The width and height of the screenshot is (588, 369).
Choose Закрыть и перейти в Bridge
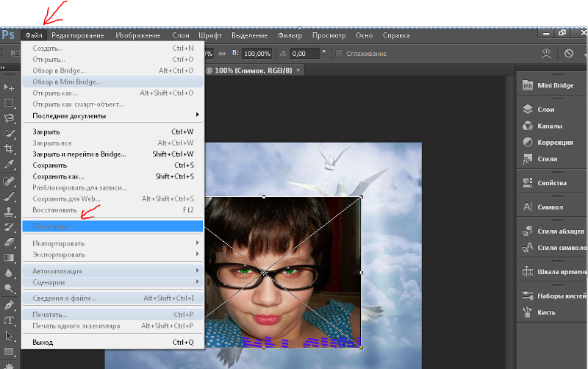(112, 154)
